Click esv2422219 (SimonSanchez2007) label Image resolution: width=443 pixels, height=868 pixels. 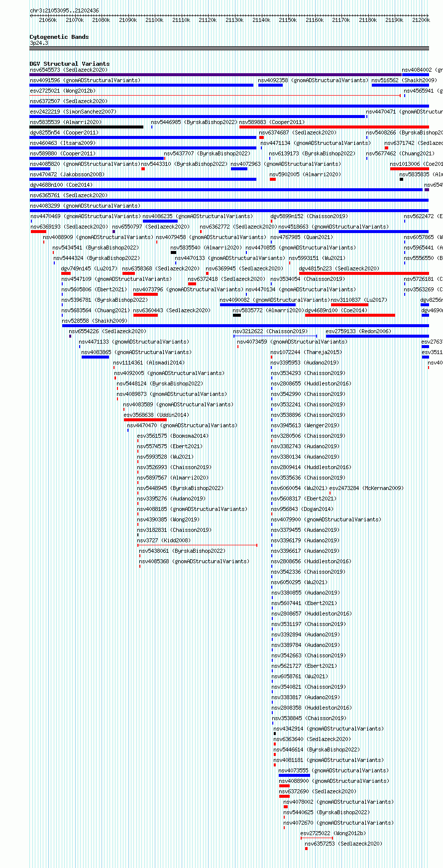point(73,112)
